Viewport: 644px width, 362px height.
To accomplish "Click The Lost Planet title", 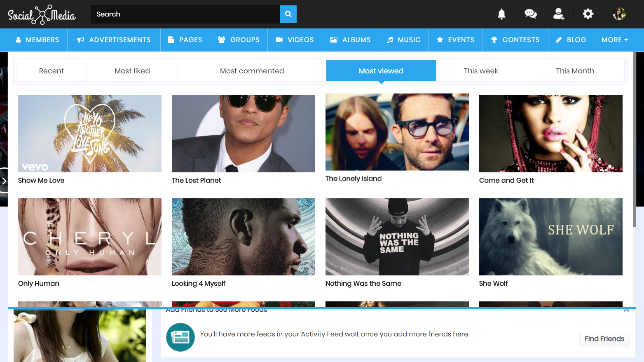I will pyautogui.click(x=196, y=181).
